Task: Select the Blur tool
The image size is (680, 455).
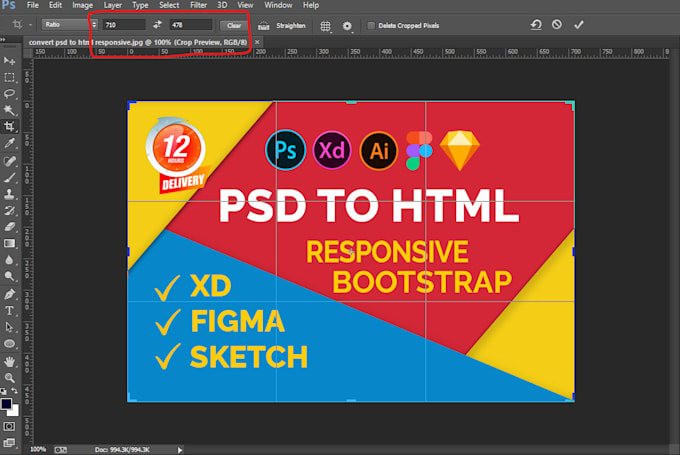Action: [x=9, y=260]
